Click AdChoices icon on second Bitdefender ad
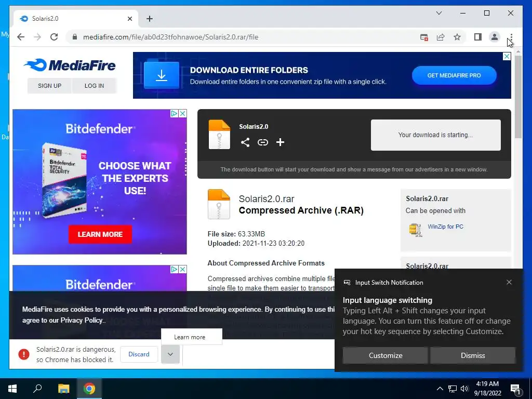 coord(174,270)
